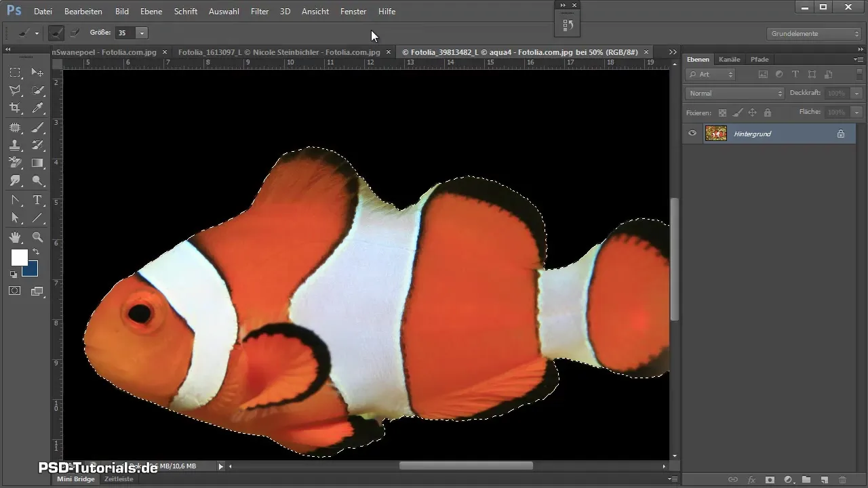
Task: Switch to the Kanäle panel tab
Action: [x=730, y=60]
